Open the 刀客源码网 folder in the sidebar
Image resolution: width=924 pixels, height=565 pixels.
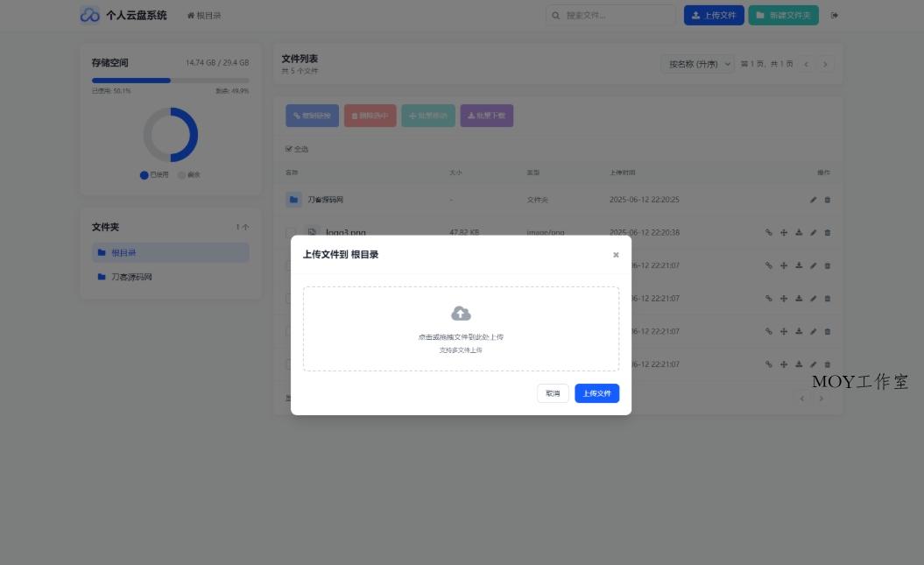[171, 277]
